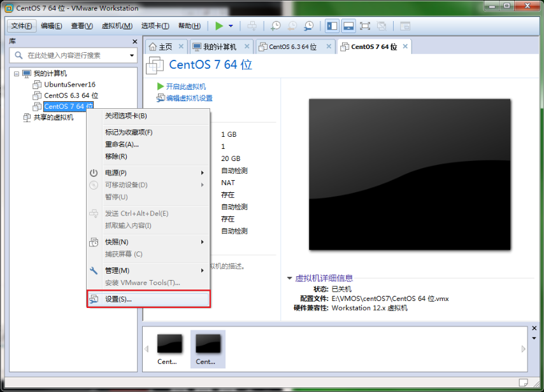The width and height of the screenshot is (544, 392).
Task: Close the CentOS 6.3 64 位 tab
Action: click(329, 46)
